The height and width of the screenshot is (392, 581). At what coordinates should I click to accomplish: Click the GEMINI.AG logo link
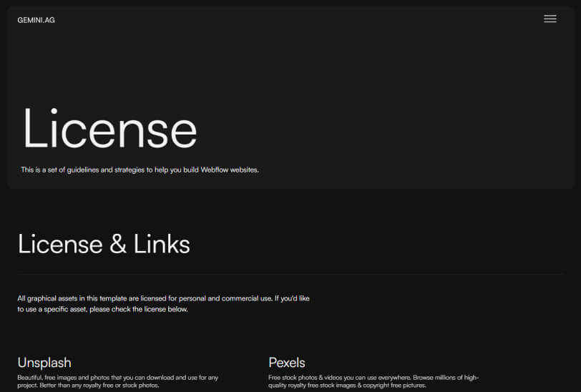click(36, 20)
